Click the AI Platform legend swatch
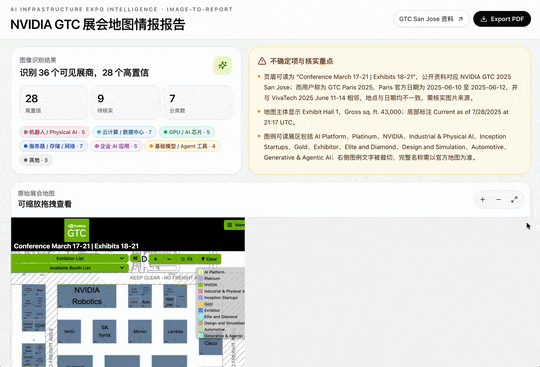This screenshot has height=367, width=540. pyautogui.click(x=201, y=272)
